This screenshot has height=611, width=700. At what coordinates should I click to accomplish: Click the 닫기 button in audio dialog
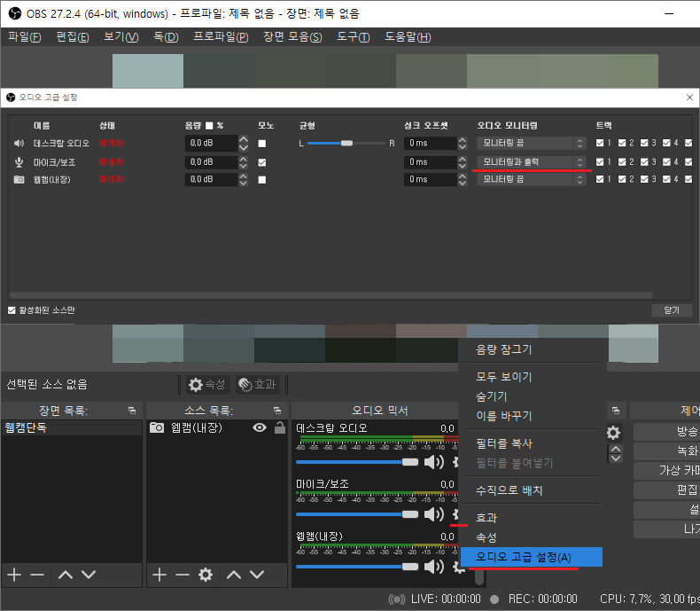pyautogui.click(x=672, y=310)
